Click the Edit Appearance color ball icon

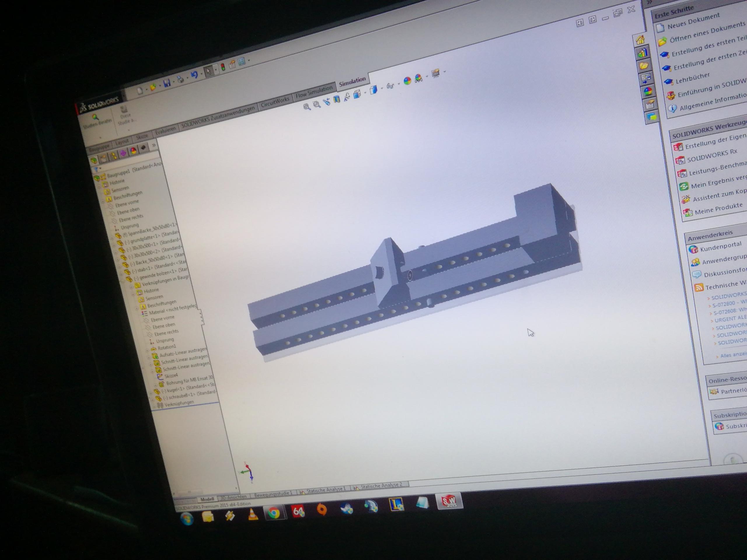point(407,81)
